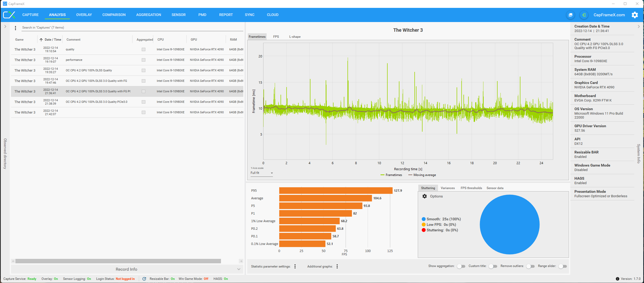This screenshot has width=644, height=283.
Task: Toggle Aggregated checkbox for 21:36:41 capture
Action: (x=144, y=91)
